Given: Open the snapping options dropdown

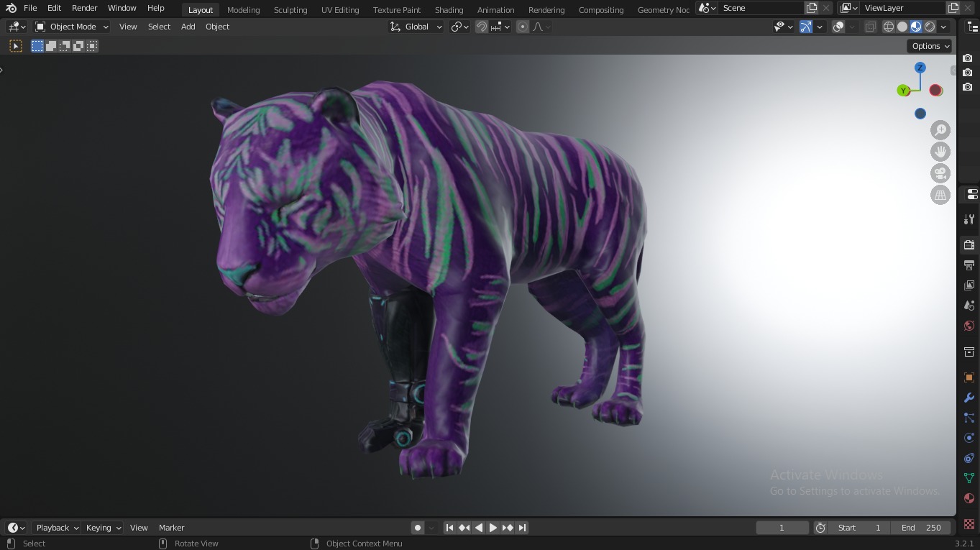Looking at the screenshot, I should point(500,27).
